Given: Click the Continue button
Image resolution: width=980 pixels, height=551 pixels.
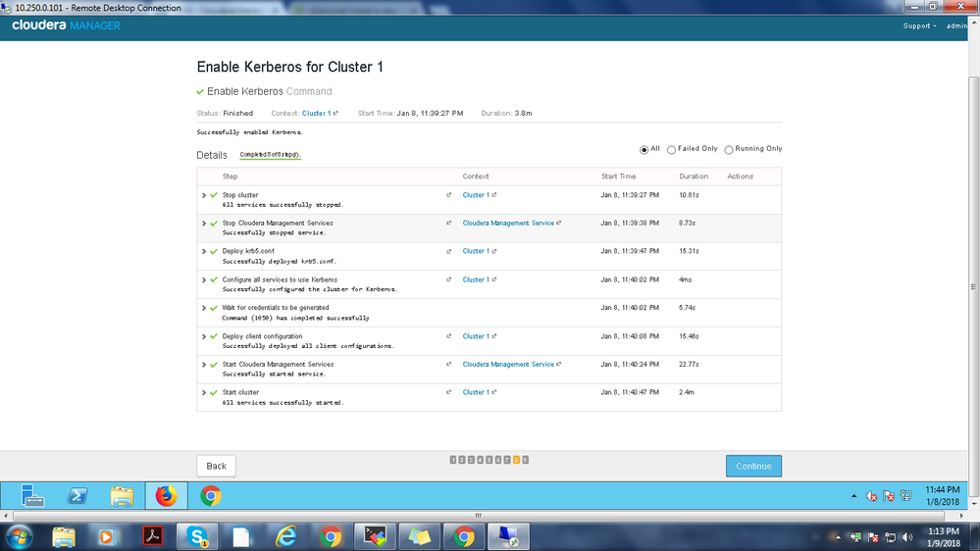Looking at the screenshot, I should tap(753, 466).
